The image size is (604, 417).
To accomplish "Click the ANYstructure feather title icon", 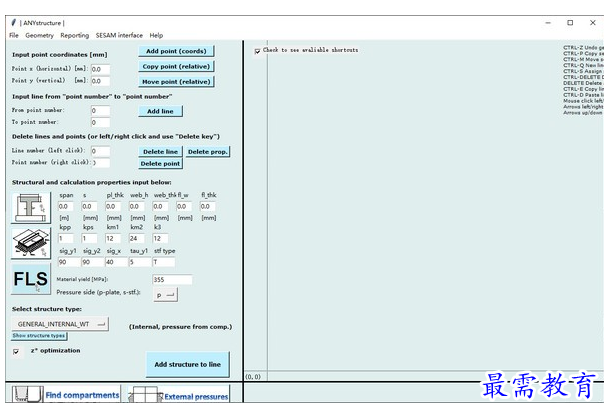I will 13,22.
